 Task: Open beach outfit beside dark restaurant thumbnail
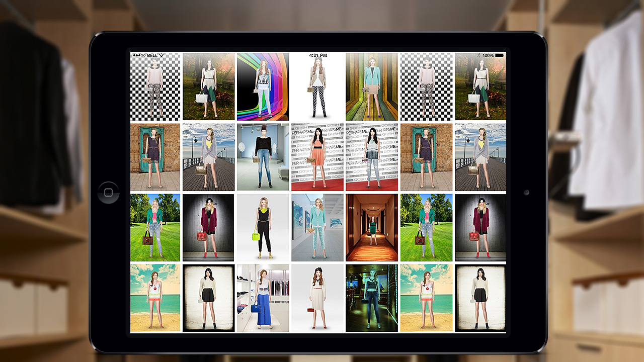coord(426,298)
